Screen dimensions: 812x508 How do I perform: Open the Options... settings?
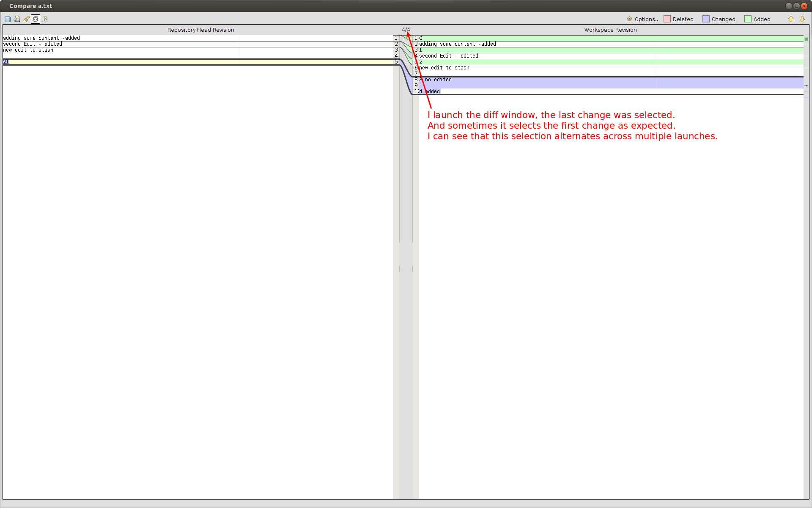click(x=647, y=19)
